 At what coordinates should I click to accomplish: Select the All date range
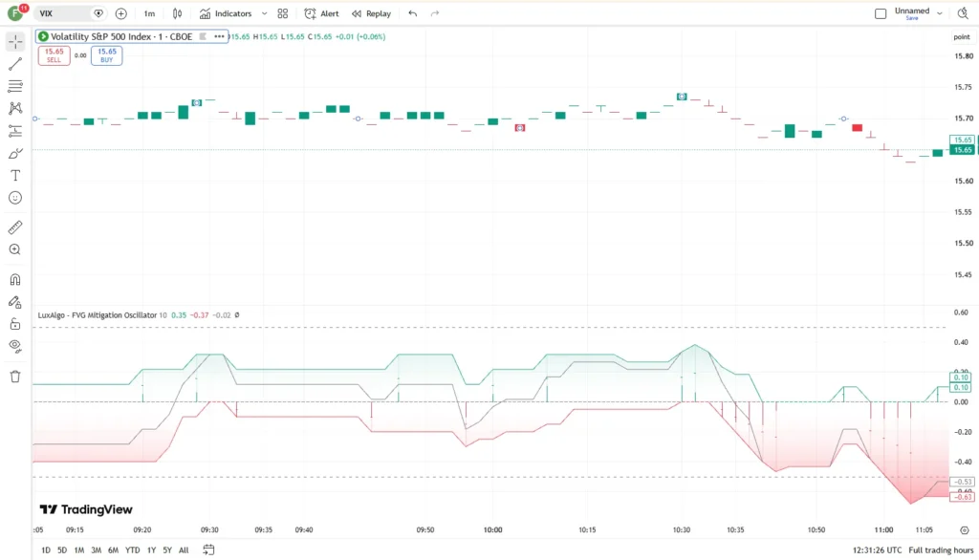click(x=184, y=550)
